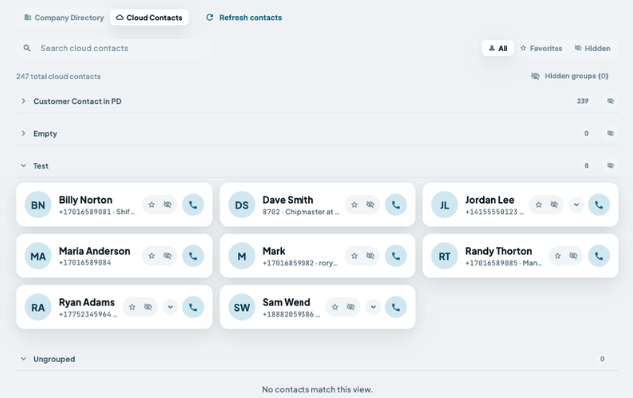Click the BN avatar of Billy Norton
The height and width of the screenshot is (398, 633).
pos(38,205)
